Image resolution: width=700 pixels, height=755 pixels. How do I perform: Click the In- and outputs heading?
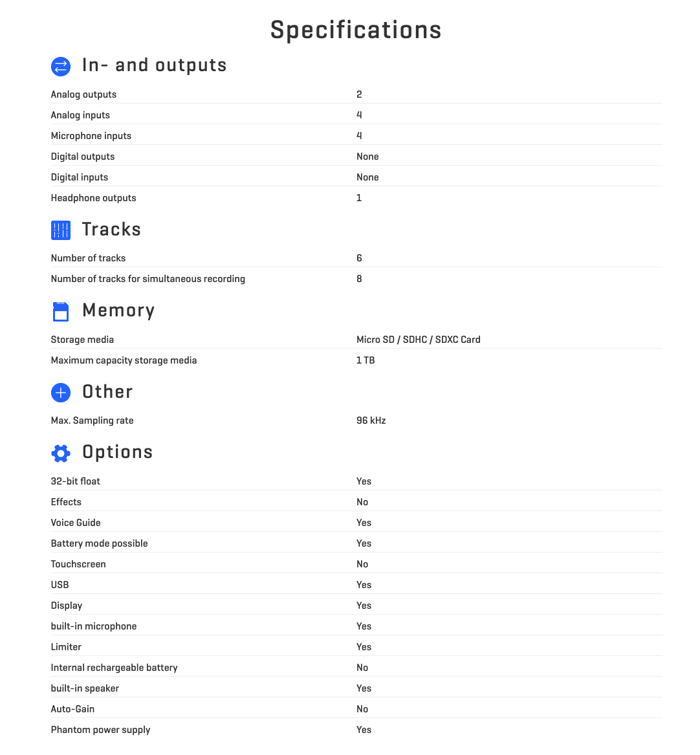154,65
